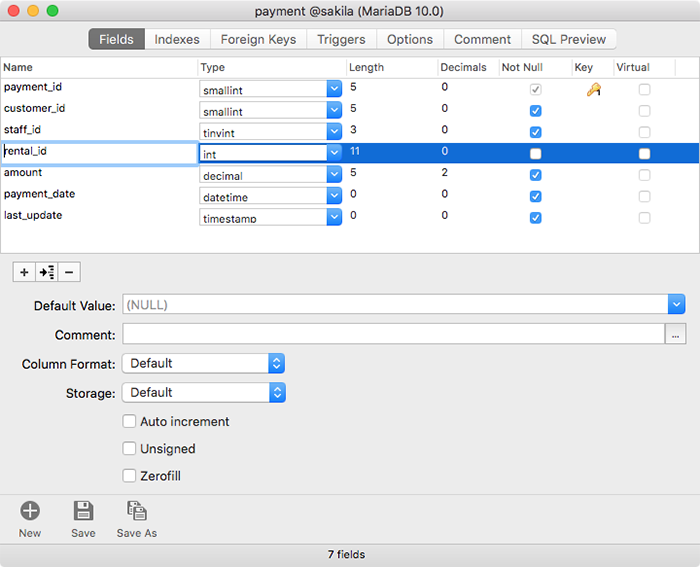Click the Default Value text field
The height and width of the screenshot is (567, 700).
[x=395, y=304]
